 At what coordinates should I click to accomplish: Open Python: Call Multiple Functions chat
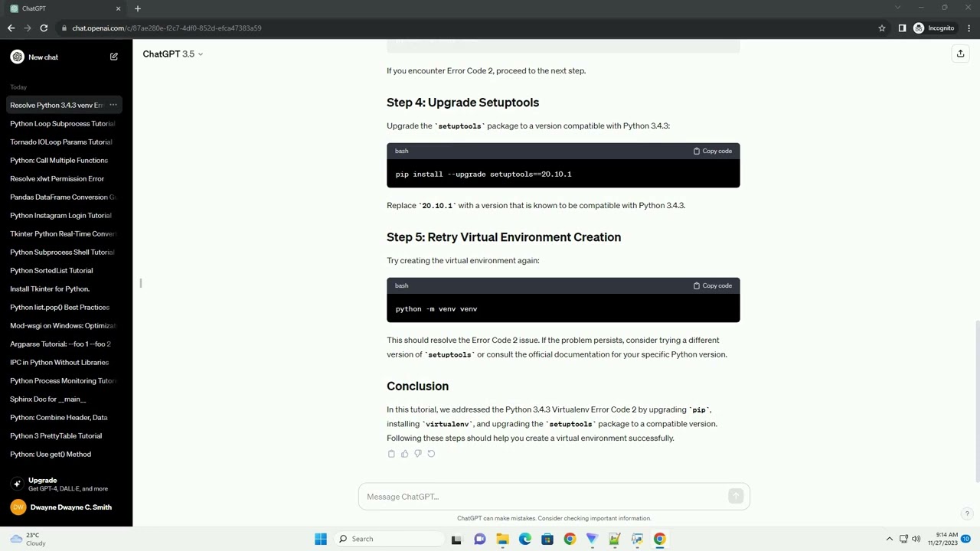(x=64, y=160)
